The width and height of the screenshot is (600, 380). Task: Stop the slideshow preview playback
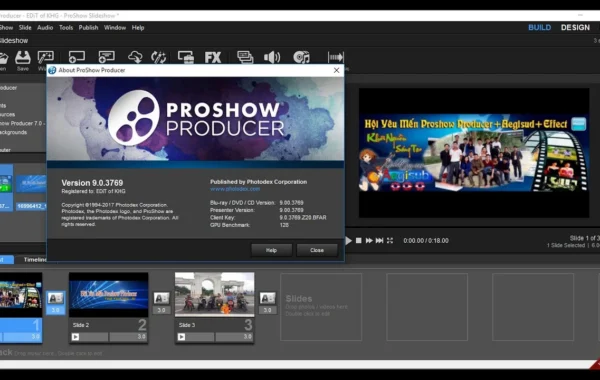pos(359,240)
